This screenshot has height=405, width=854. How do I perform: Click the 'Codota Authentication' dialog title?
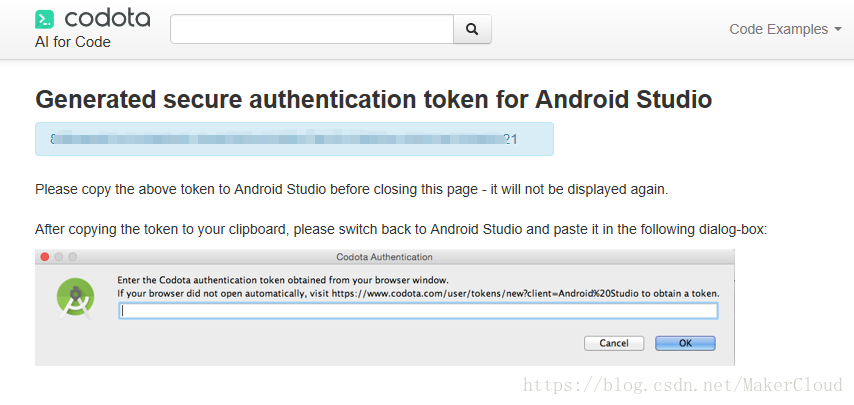tap(385, 256)
